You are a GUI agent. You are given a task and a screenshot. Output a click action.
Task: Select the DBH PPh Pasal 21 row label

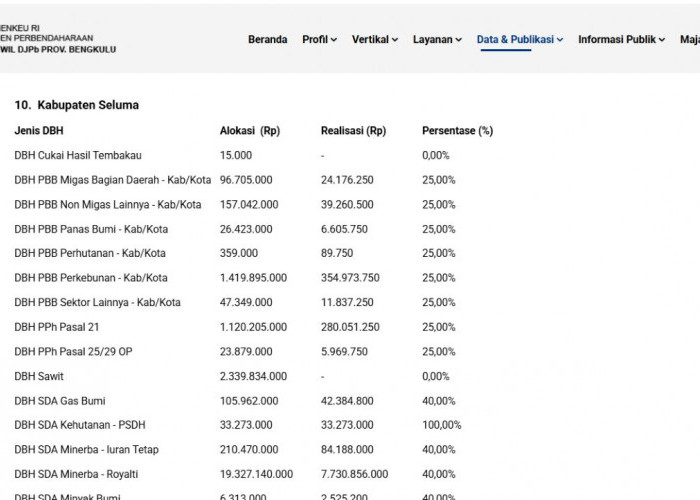pos(57,327)
